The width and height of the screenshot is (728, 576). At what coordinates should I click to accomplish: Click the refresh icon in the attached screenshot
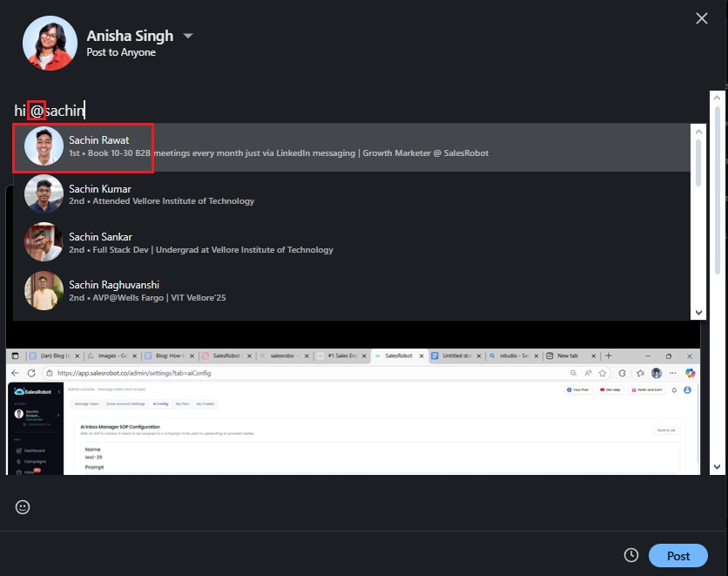coord(31,373)
